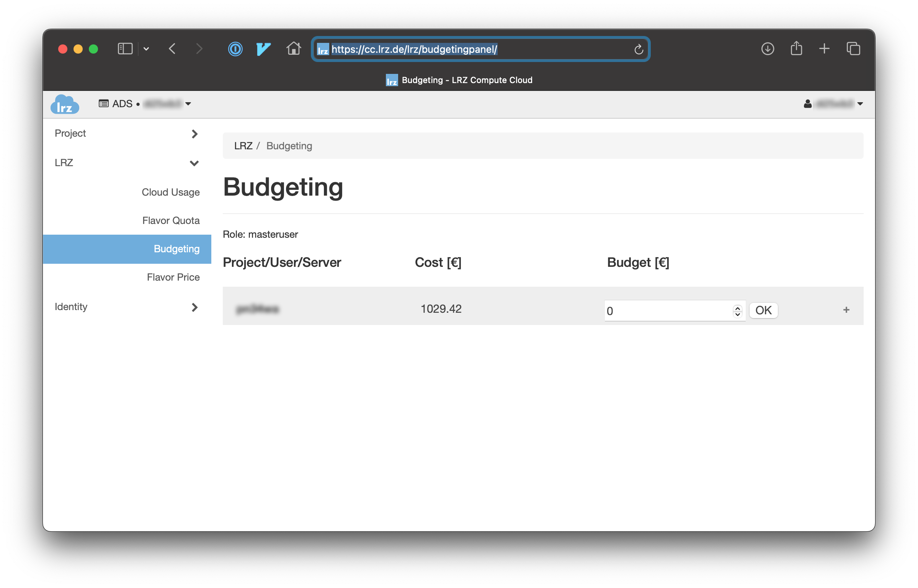918x588 pixels.
Task: Show Safari downloads
Action: tap(767, 49)
